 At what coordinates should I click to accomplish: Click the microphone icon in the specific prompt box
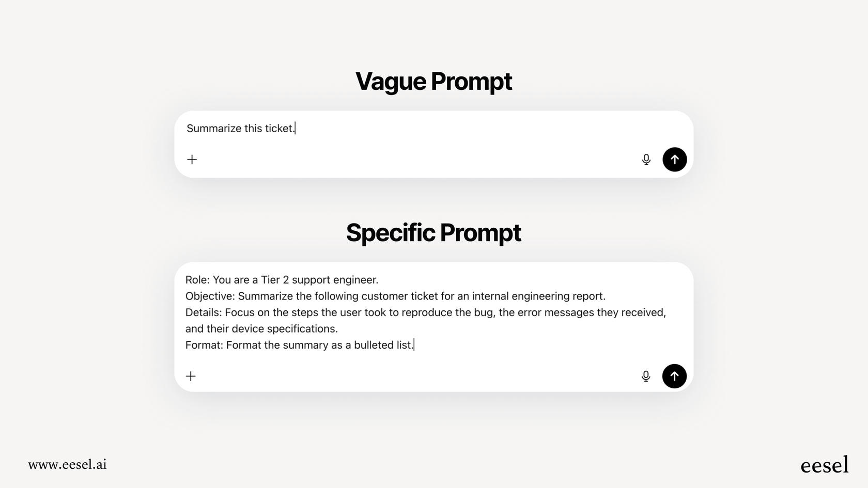646,376
